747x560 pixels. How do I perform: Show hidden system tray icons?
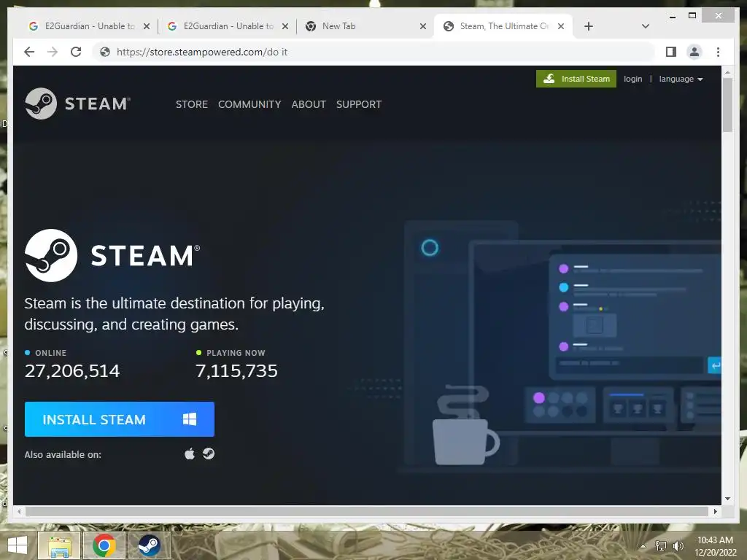(643, 546)
